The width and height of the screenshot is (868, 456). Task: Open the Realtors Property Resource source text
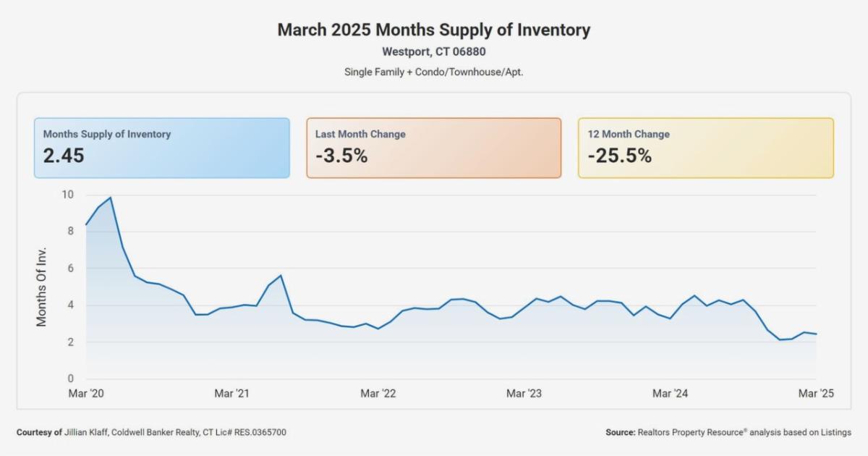[x=744, y=432]
